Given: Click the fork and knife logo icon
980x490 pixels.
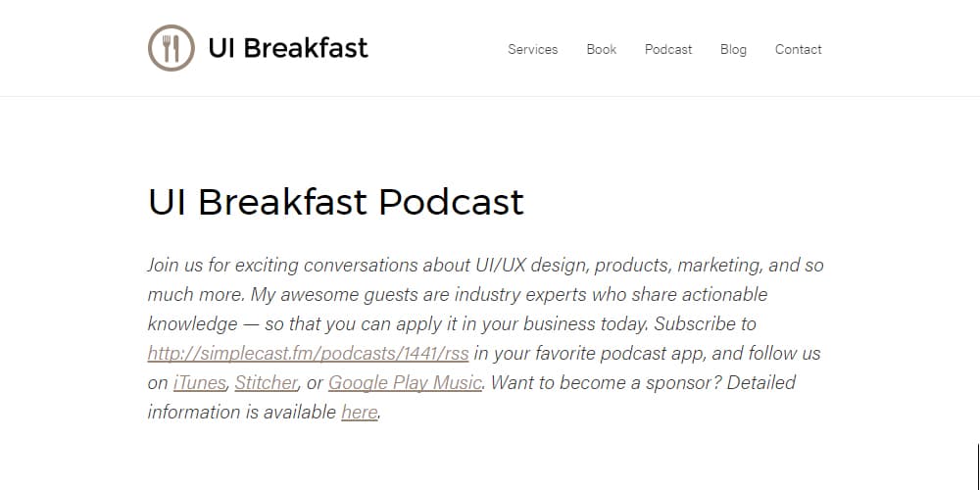Looking at the screenshot, I should (171, 48).
